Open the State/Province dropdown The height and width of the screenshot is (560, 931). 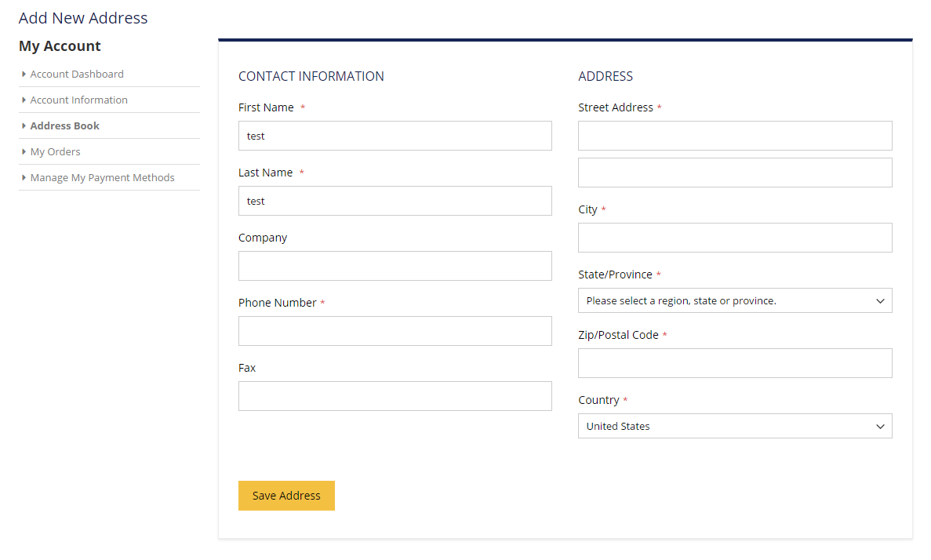(734, 300)
